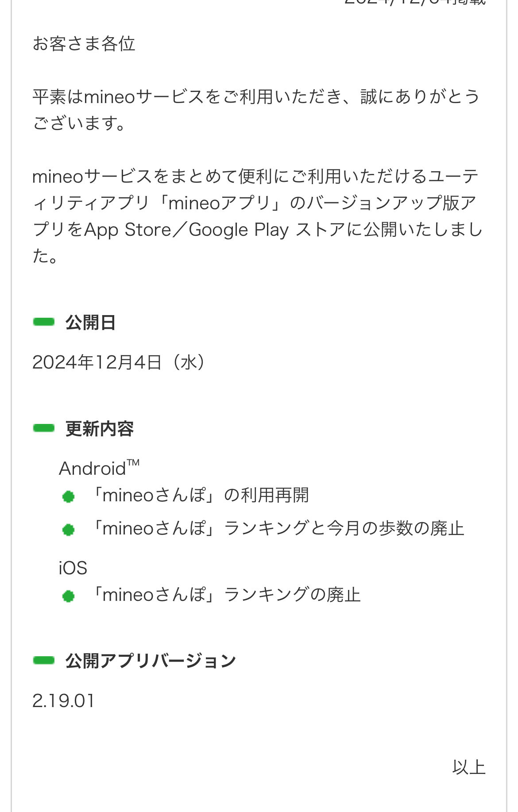Click the App Store／Google Play paragraph text
This screenshot has height=812, width=518.
257,216
